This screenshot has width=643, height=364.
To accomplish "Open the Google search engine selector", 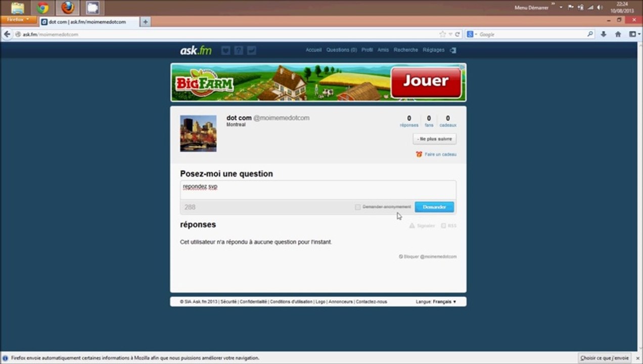I will (472, 34).
